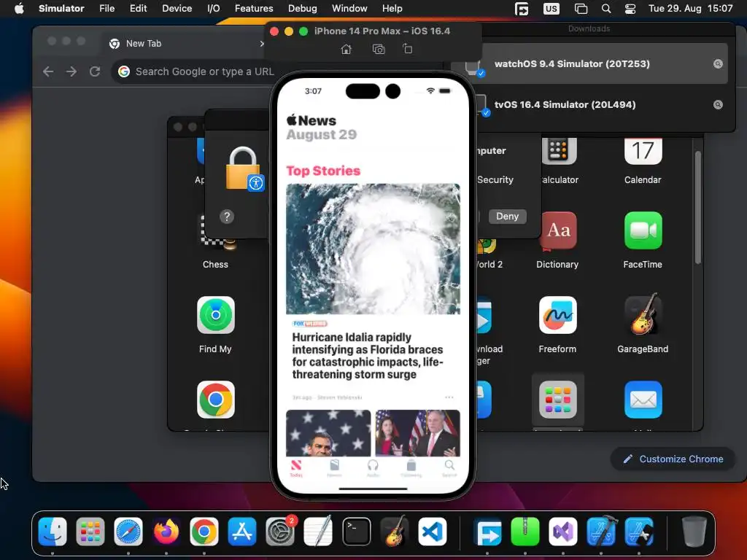This screenshot has height=560, width=747.
Task: Open Spotlight search in menu bar
Action: pos(606,9)
